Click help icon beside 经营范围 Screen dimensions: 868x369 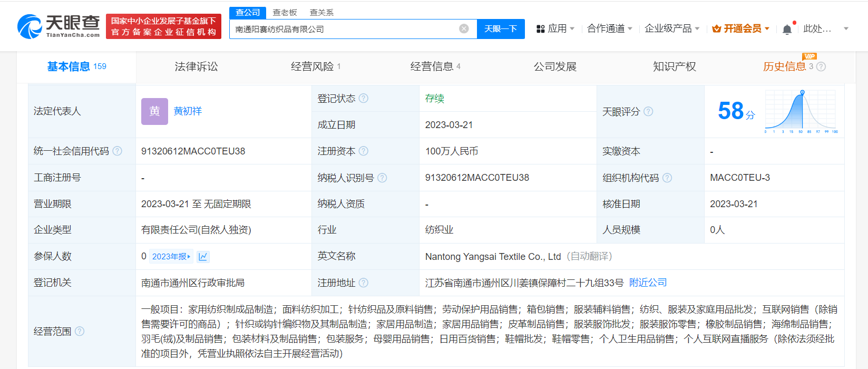tap(80, 331)
